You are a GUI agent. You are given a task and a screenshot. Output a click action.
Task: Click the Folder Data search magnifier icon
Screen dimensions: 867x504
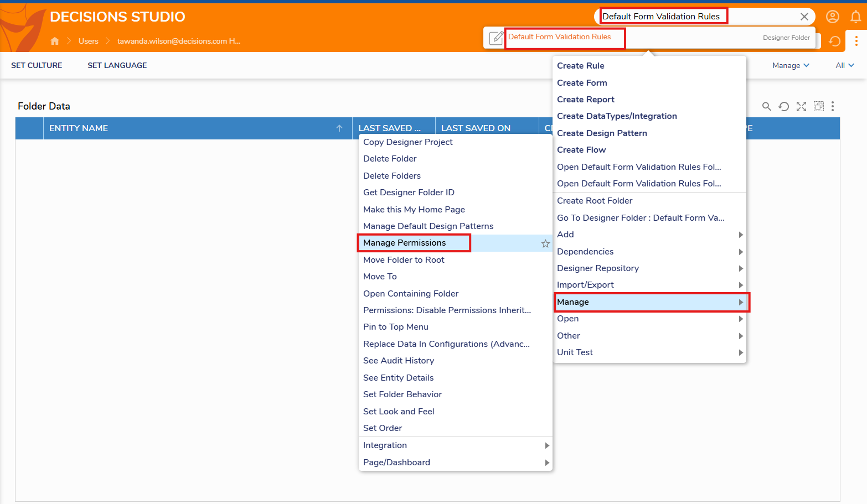pyautogui.click(x=766, y=106)
